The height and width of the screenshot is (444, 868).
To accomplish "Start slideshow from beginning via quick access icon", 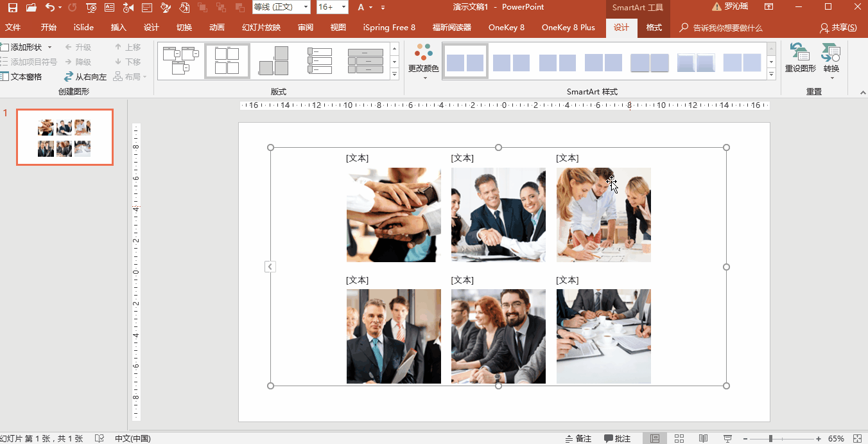I will click(91, 8).
